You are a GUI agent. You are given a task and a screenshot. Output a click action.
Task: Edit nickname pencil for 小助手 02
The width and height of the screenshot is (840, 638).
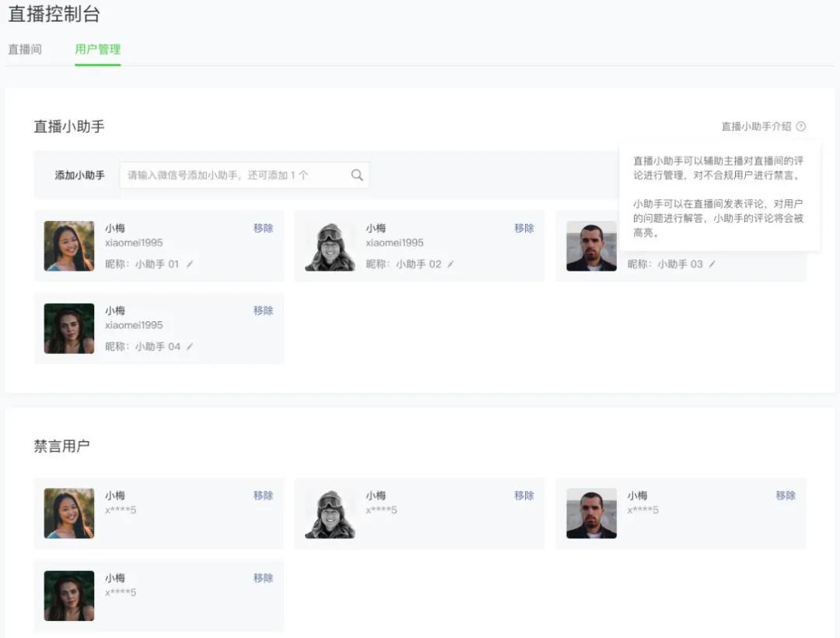click(x=450, y=264)
